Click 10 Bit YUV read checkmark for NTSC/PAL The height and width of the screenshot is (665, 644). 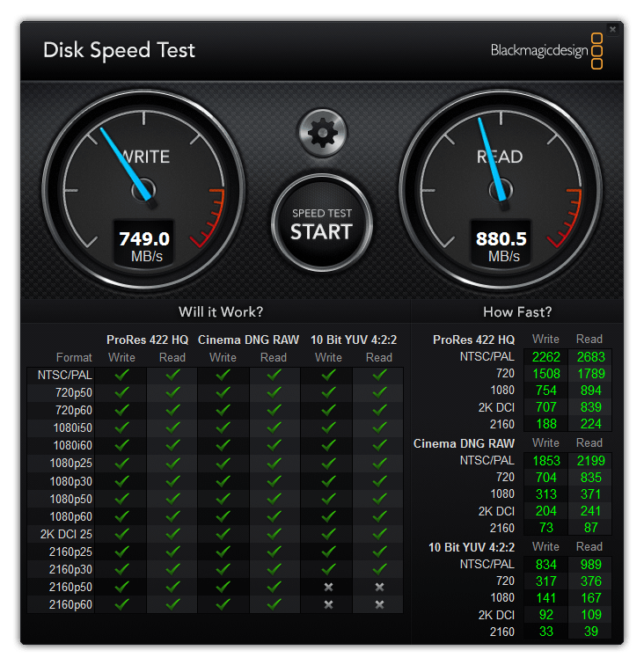[380, 375]
